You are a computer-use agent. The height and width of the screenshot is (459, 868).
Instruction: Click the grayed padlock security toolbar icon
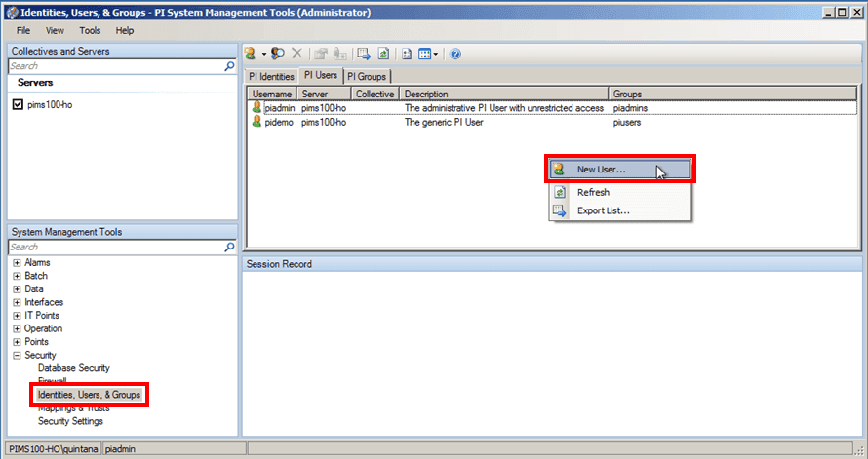[340, 54]
